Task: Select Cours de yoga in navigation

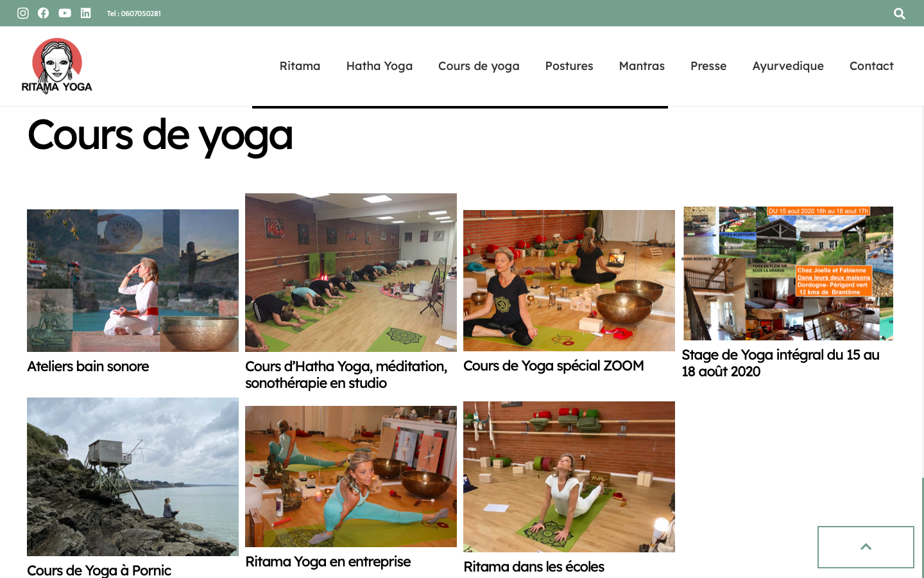Action: tap(479, 66)
